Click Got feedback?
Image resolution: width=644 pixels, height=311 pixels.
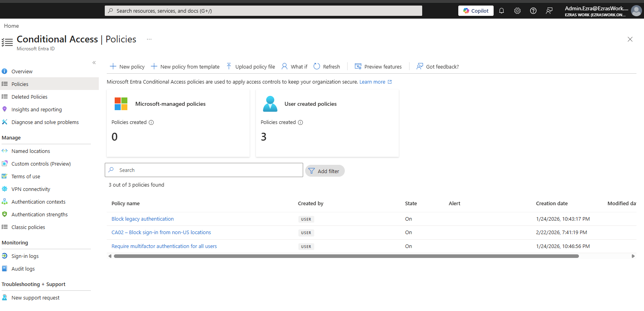438,67
